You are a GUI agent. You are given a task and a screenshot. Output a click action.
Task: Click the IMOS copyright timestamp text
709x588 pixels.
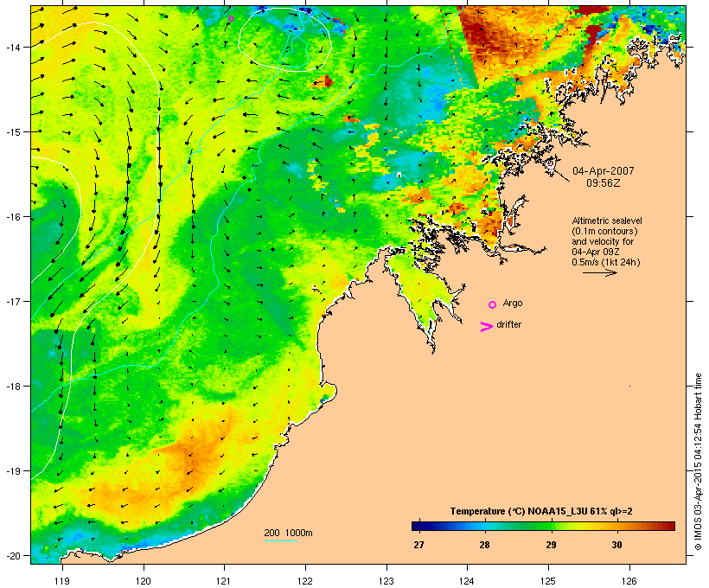(698, 462)
